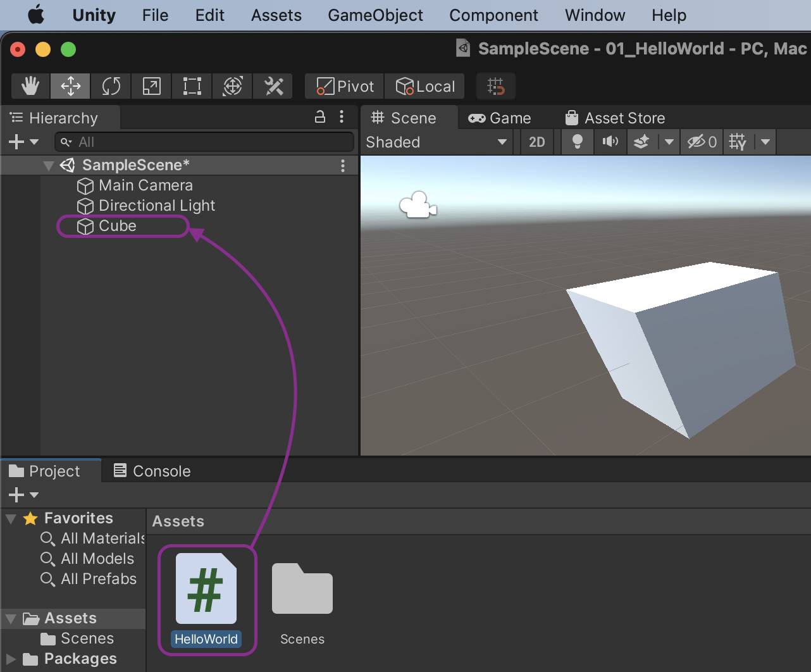Toggle Local handle rotation
Viewport: 811px width, 672px height.
tap(424, 86)
